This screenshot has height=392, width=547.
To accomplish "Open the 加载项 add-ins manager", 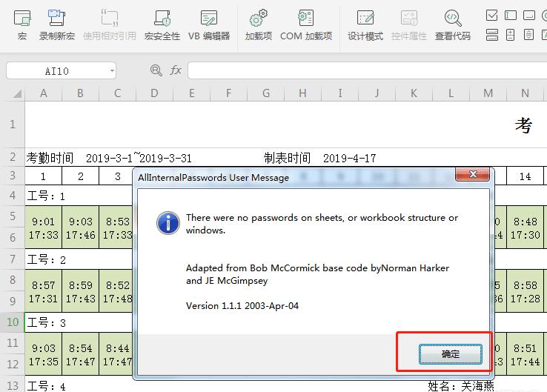I will point(259,24).
